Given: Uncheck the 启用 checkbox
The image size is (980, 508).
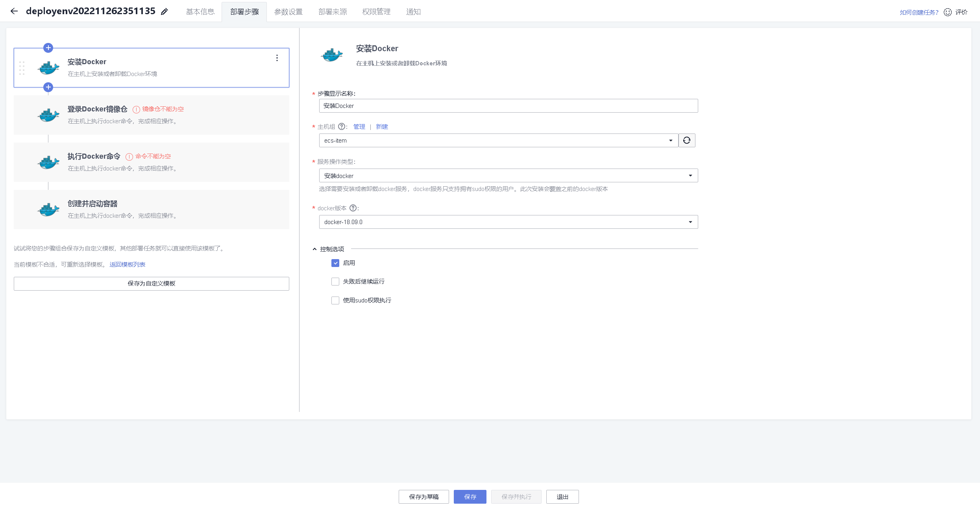Looking at the screenshot, I should tap(335, 263).
